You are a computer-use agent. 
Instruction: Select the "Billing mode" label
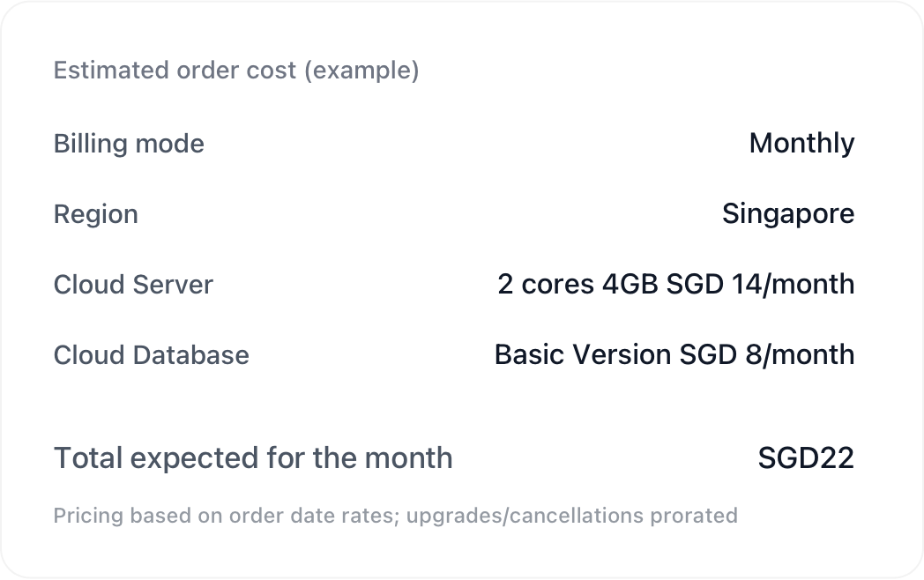129,144
